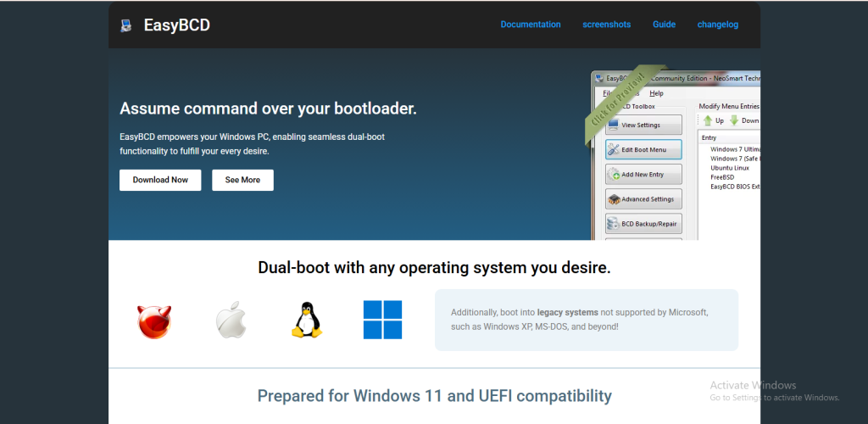Click the Apple logo icon
Screen dimensions: 868x424
pos(231,320)
